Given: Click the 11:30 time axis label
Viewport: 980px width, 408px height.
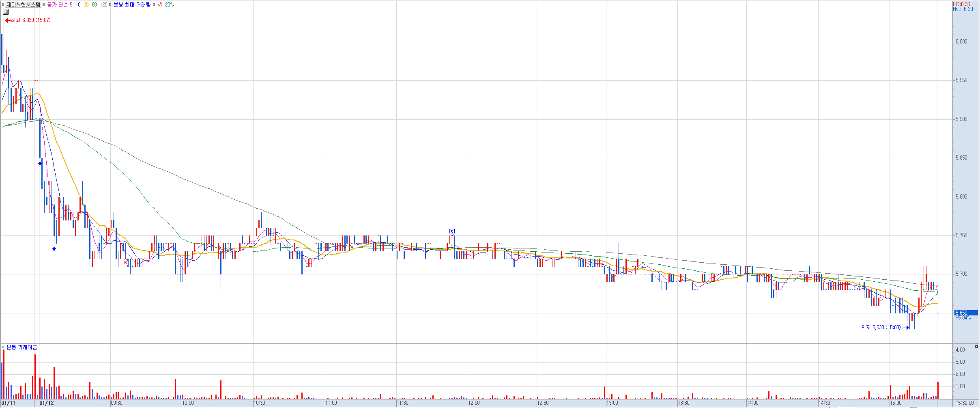Looking at the screenshot, I should click(402, 403).
